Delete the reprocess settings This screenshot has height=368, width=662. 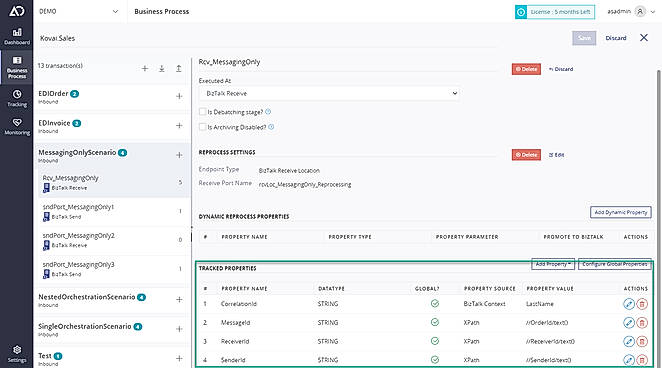click(526, 155)
